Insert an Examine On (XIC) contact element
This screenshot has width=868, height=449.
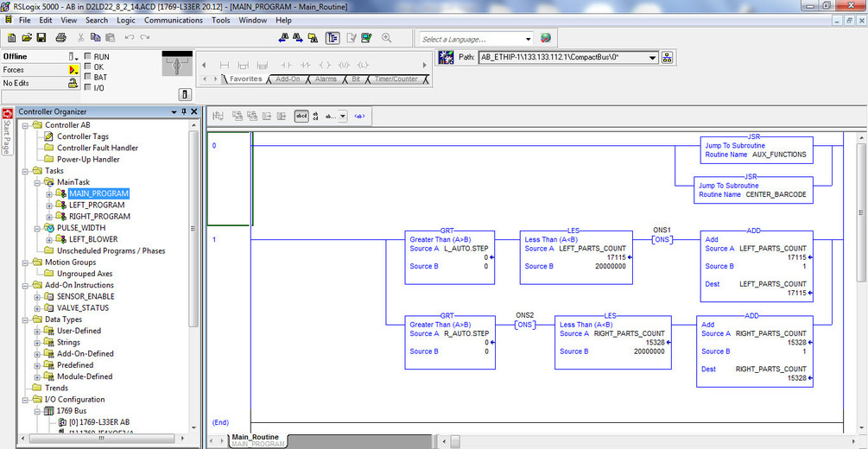click(x=286, y=65)
